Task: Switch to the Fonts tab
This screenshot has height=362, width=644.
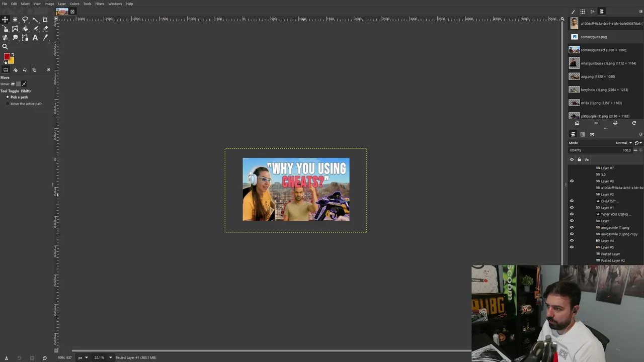Action: click(x=592, y=12)
